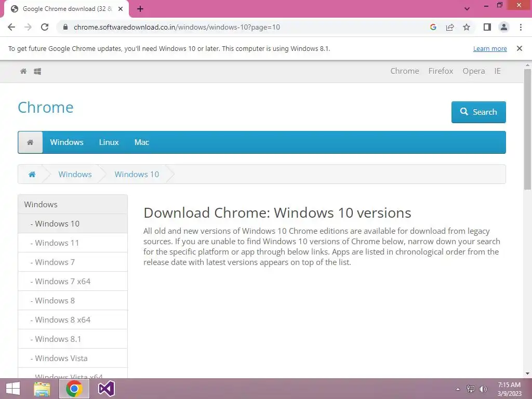Click Windows 10 in the breadcrumb trail
The width and height of the screenshot is (532, 399).
tap(137, 174)
